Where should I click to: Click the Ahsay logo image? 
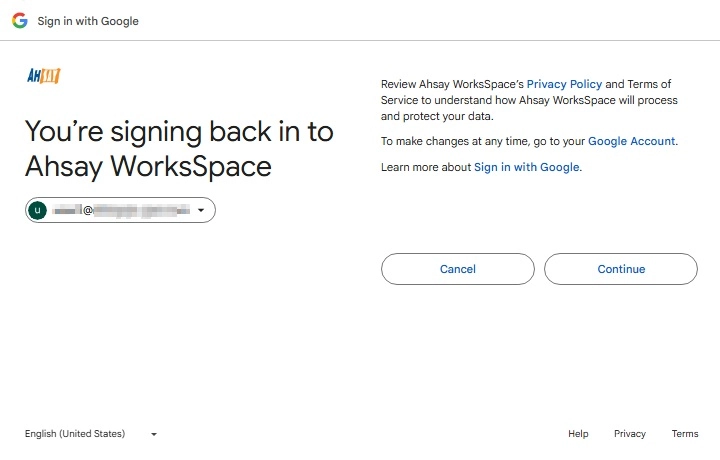(x=44, y=75)
